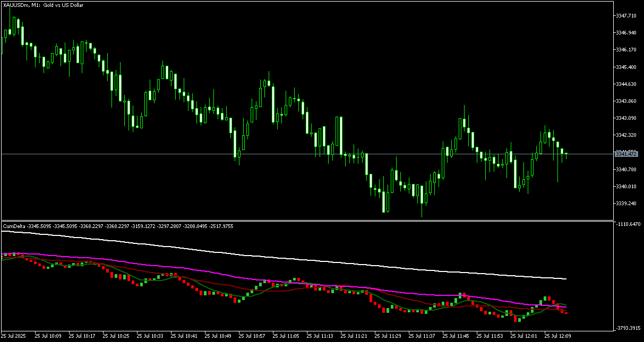Click the 25 Jul 10:57 time label
The width and height of the screenshot is (644, 342).
pos(252,336)
